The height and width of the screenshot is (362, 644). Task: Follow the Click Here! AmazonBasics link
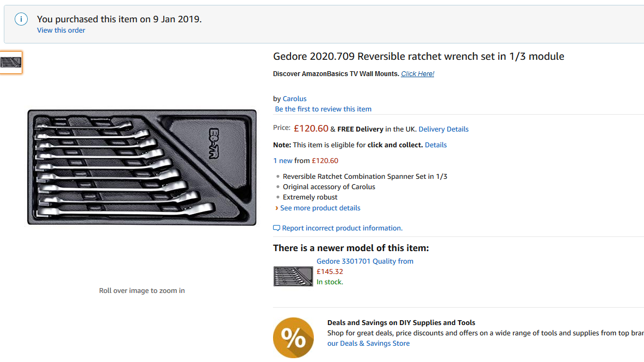tap(417, 74)
